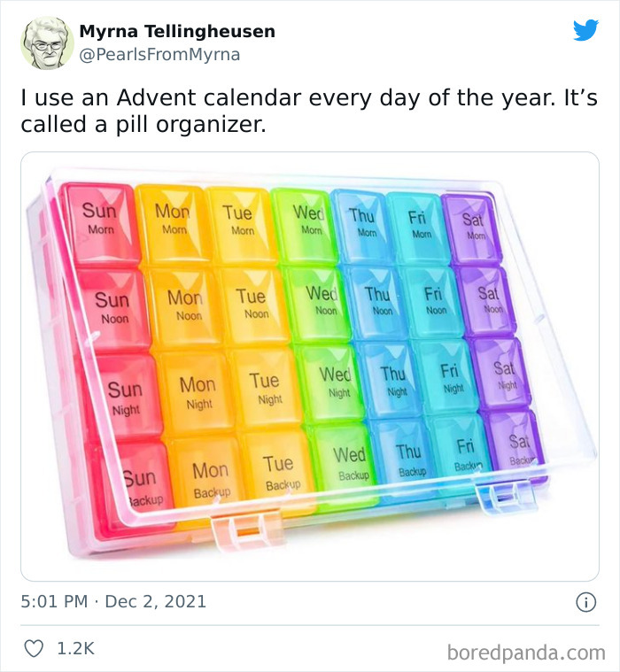
Task: Click the blue Thu Morn compartment
Action: point(360,221)
